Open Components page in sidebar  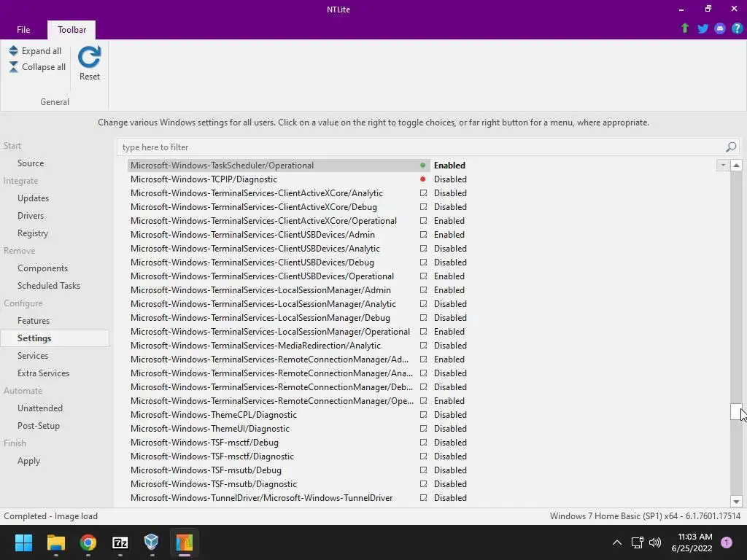[42, 268]
